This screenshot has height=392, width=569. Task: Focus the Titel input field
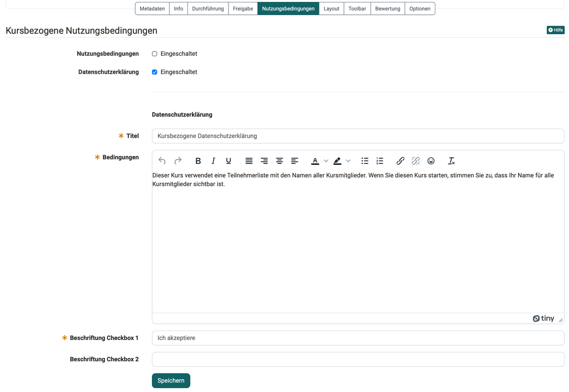[x=358, y=136]
